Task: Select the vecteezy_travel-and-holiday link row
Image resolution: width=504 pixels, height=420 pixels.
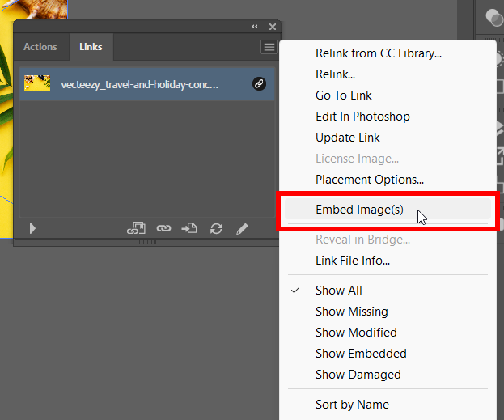Action: 147,84
